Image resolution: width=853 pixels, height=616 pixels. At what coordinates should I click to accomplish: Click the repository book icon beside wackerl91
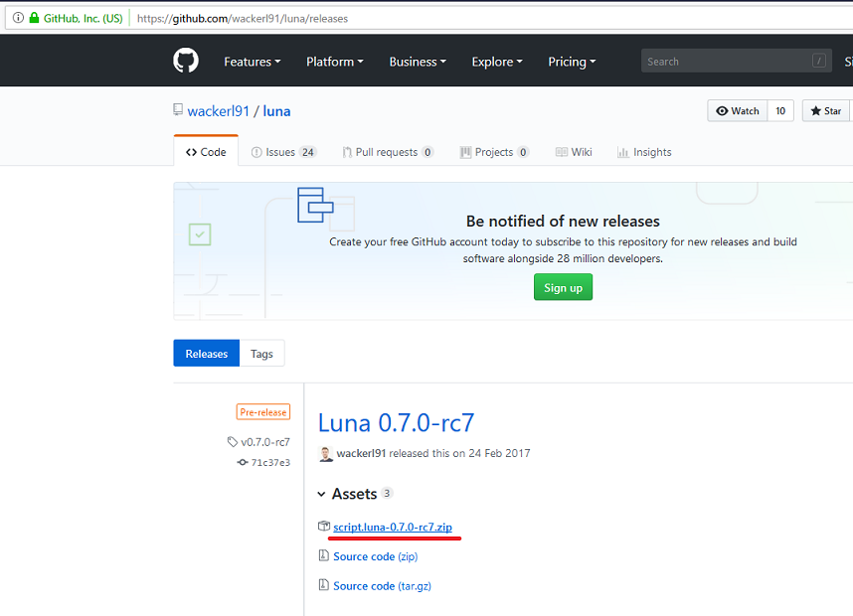click(x=178, y=110)
